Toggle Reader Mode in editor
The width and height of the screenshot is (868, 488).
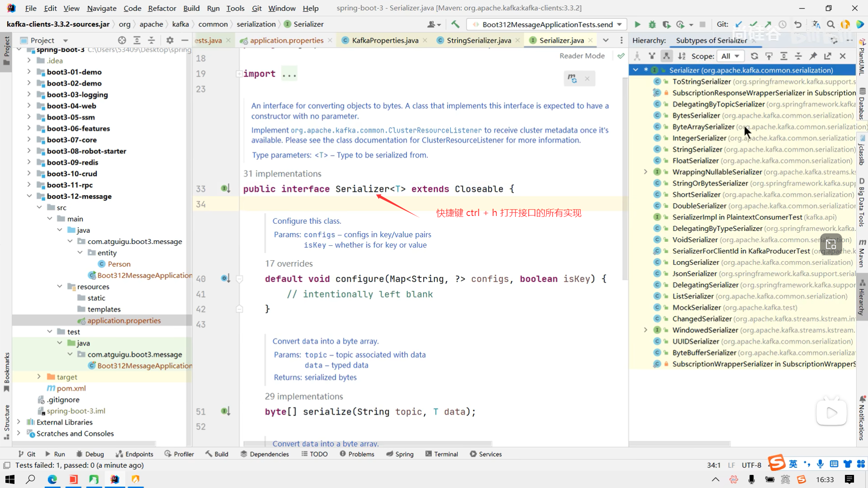point(582,56)
